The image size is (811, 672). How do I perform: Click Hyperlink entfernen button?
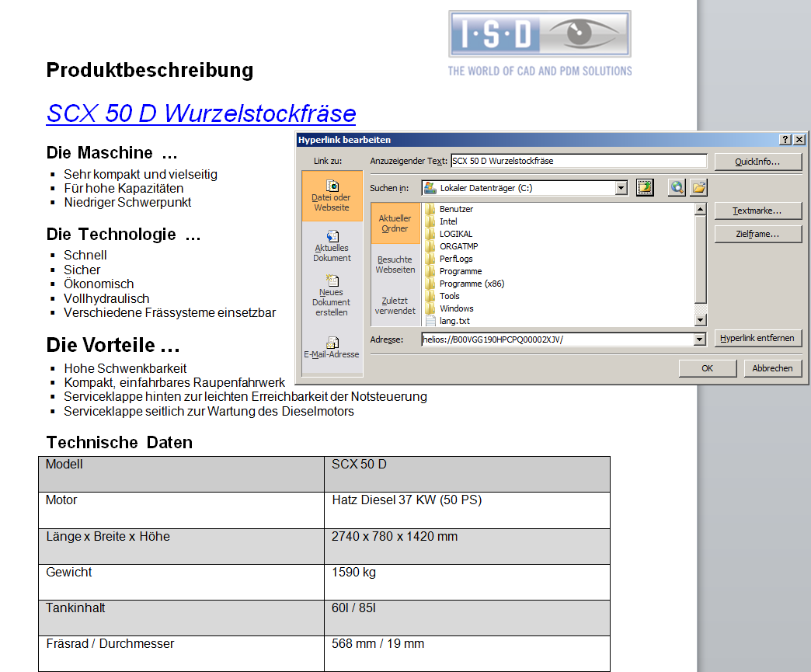pos(758,338)
